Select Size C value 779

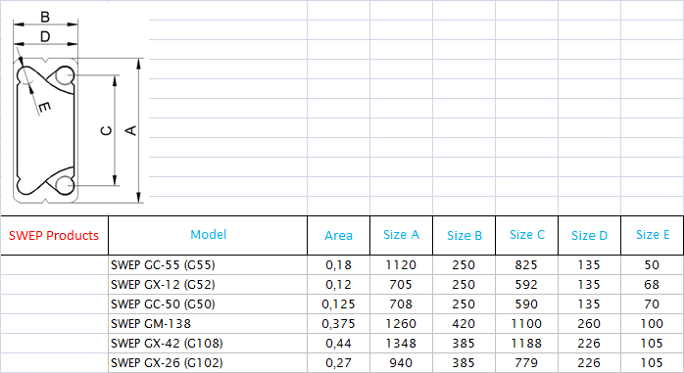[527, 363]
